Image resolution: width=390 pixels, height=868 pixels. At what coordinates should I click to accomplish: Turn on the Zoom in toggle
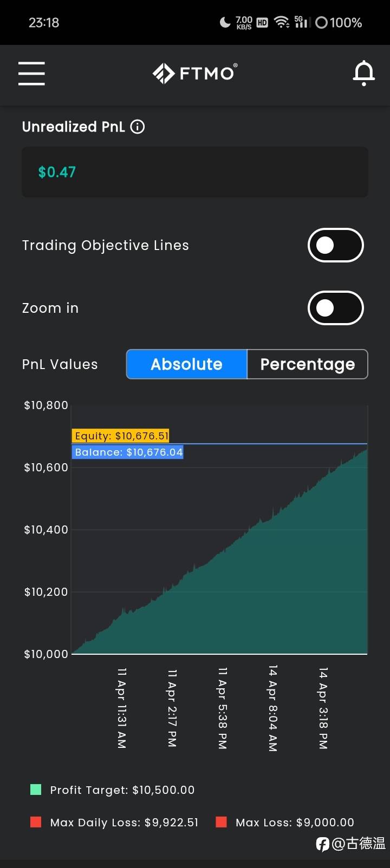click(x=335, y=308)
